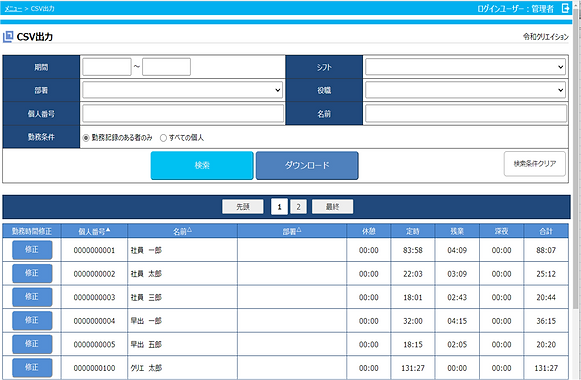Screen dimensions: 581x380
Task: Click the 検索 button
Action: point(202,165)
